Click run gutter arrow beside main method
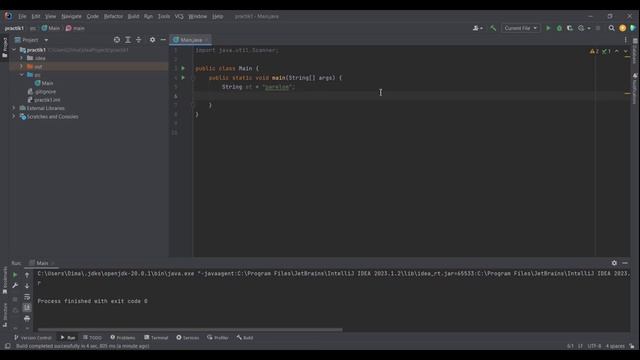Viewport: 640px width, 360px height. click(183, 78)
